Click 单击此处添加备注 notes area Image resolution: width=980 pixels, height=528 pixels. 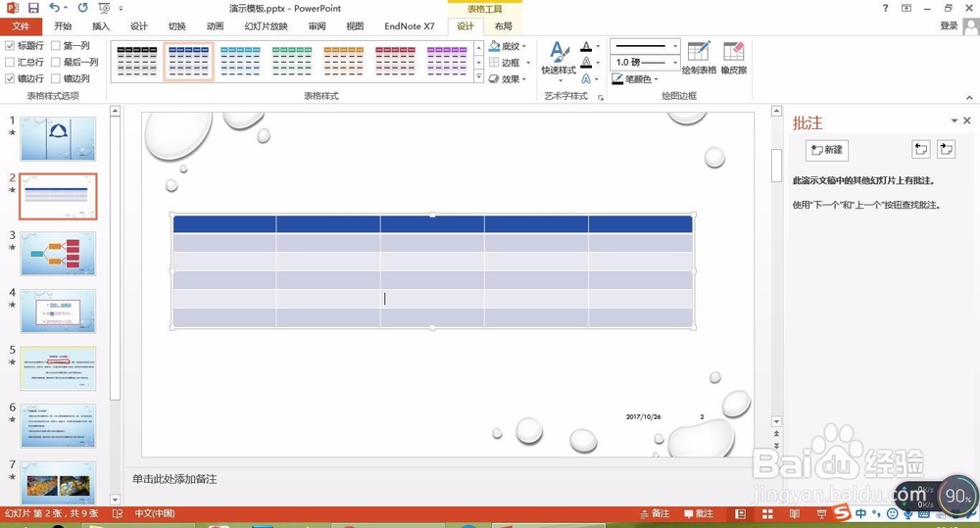click(x=174, y=479)
